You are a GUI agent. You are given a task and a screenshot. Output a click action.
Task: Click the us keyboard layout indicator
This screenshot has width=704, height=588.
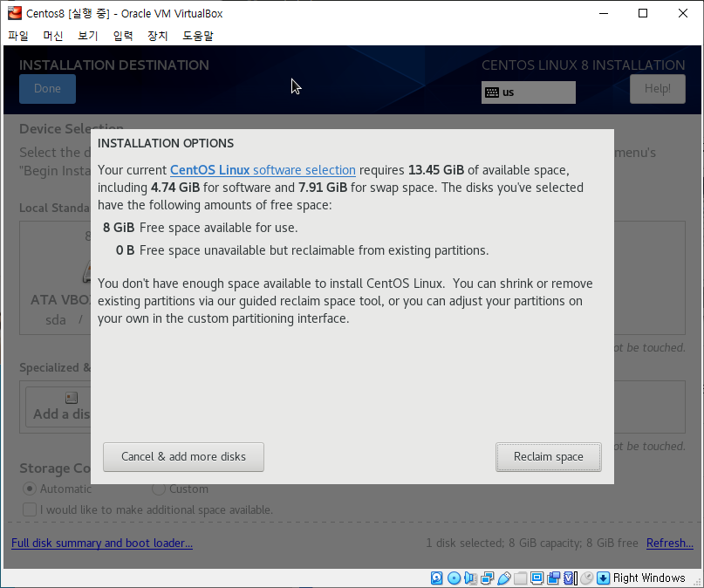529,92
